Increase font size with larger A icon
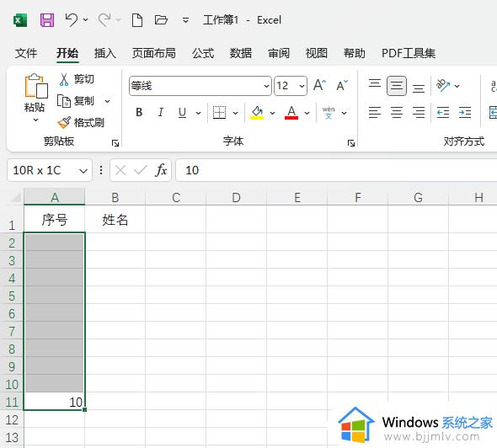Image resolution: width=497 pixels, height=448 pixels. [x=319, y=86]
